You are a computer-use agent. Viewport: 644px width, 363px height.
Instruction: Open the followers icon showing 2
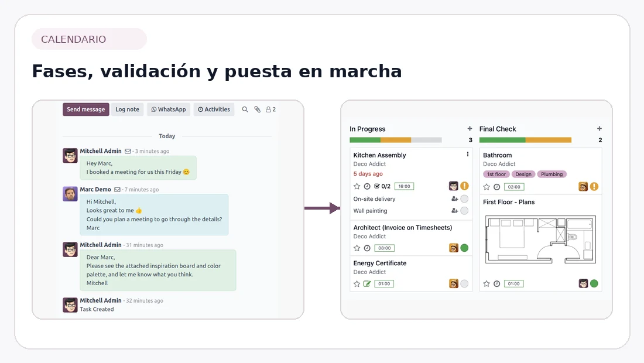point(270,109)
